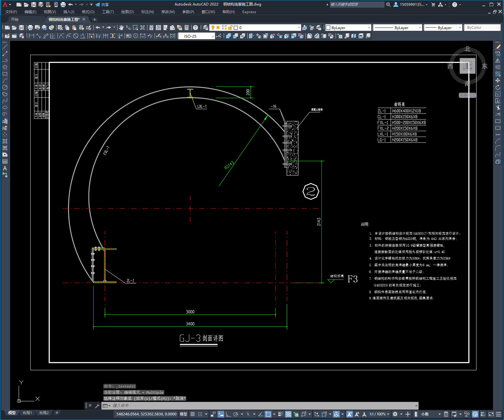Switch to the 布局1 layout tab
The width and height of the screenshot is (504, 420).
[x=27, y=413]
